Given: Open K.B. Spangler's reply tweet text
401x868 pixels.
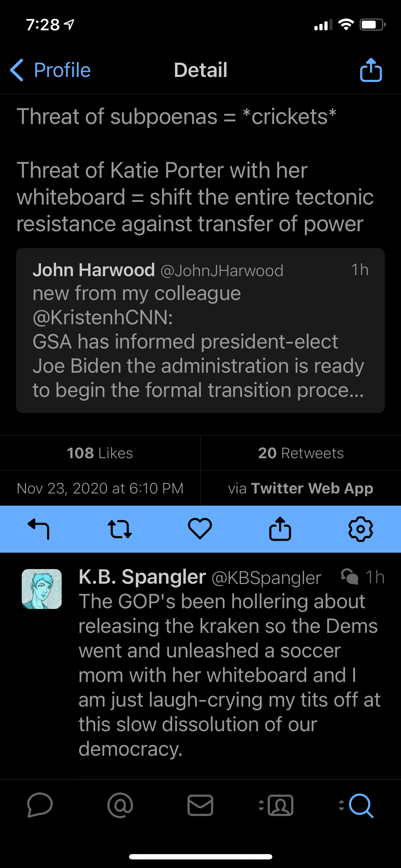Looking at the screenshot, I should pyautogui.click(x=228, y=675).
